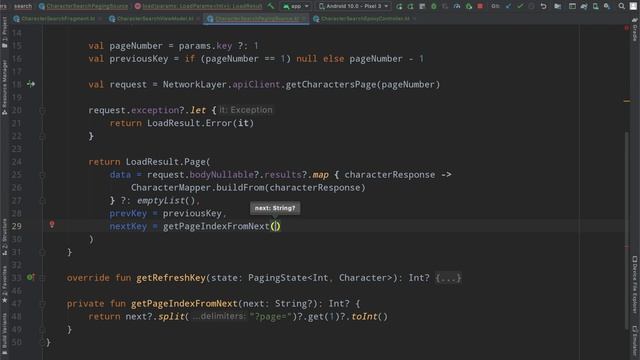
Task: Switch to the CharacterSearchViewModel.kt tab
Action: pos(154,19)
